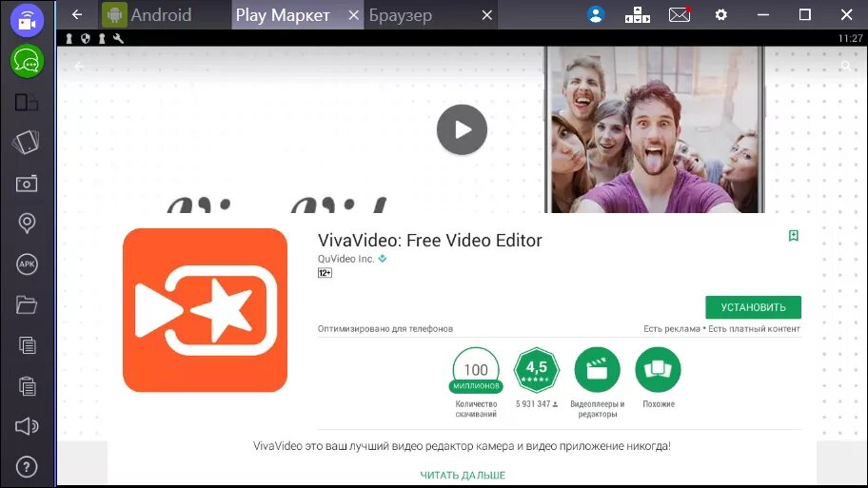The height and width of the screenshot is (488, 868).
Task: Open the settings gear icon
Action: click(720, 15)
